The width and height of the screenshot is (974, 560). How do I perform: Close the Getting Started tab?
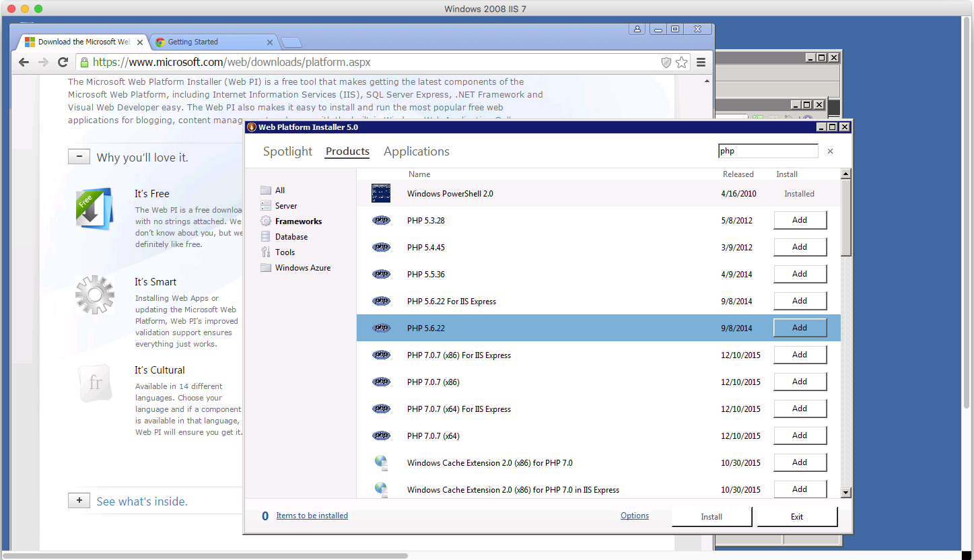pos(270,42)
